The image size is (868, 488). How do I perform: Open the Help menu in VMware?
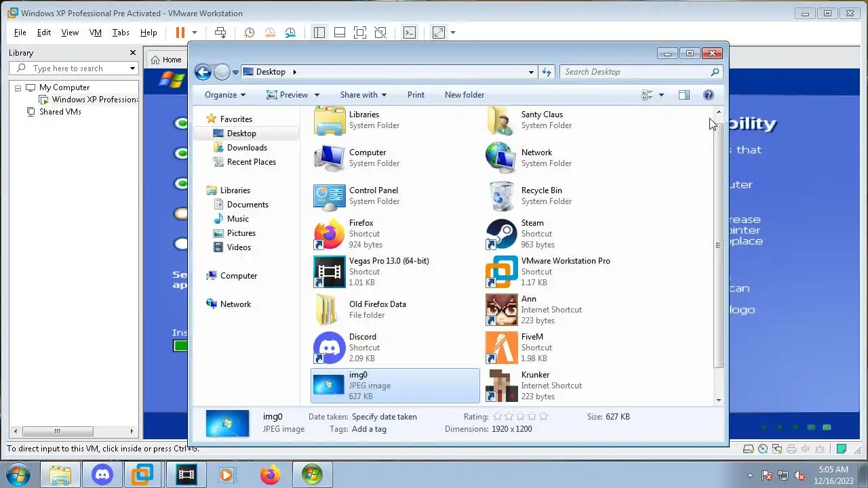coord(149,33)
